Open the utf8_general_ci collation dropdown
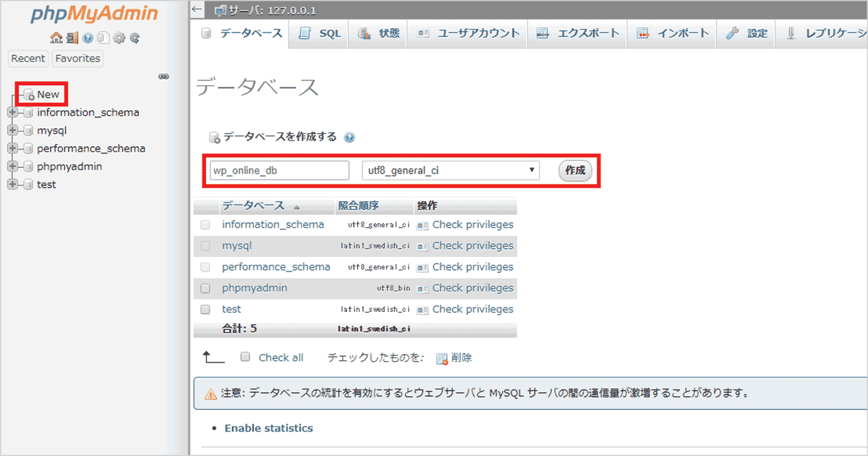 click(x=450, y=170)
